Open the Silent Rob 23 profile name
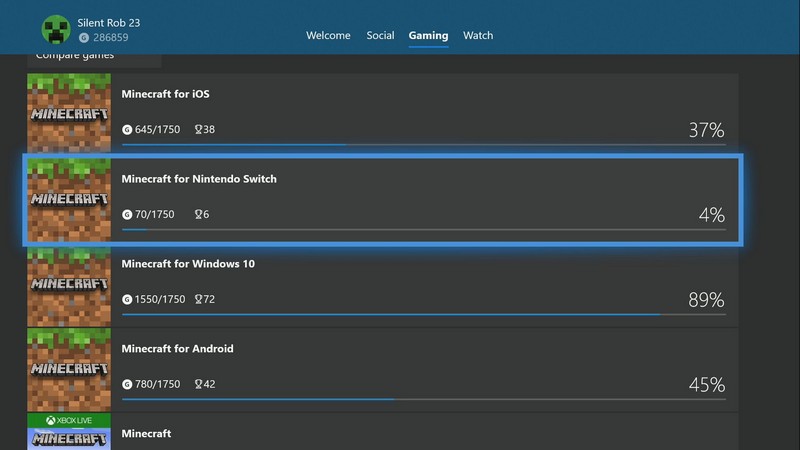This screenshot has height=450, width=800. click(x=110, y=21)
